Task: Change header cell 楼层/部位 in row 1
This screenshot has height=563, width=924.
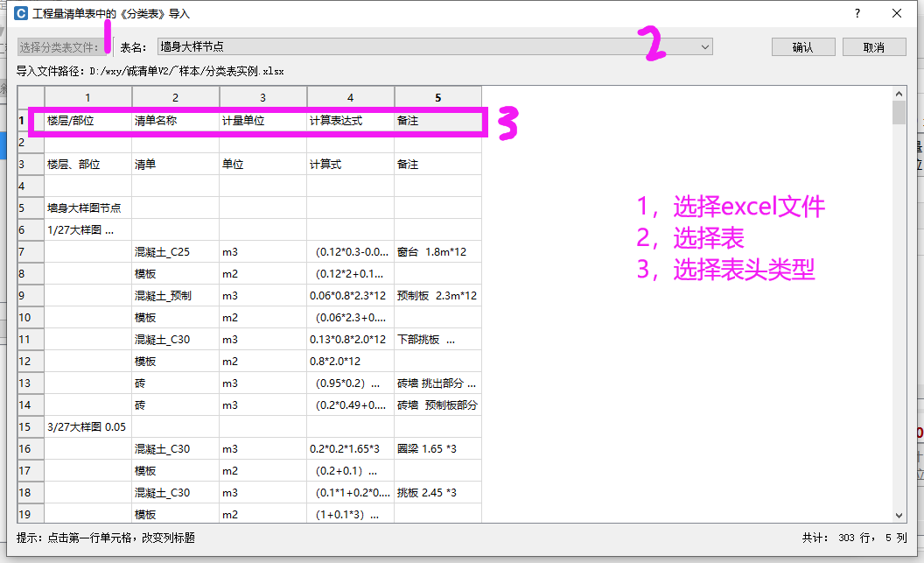Action: point(87,120)
